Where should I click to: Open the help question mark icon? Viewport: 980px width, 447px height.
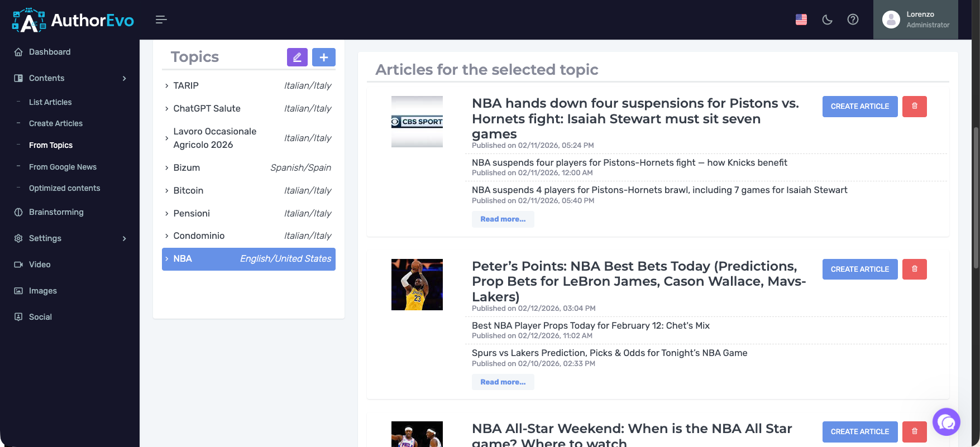(x=853, y=20)
